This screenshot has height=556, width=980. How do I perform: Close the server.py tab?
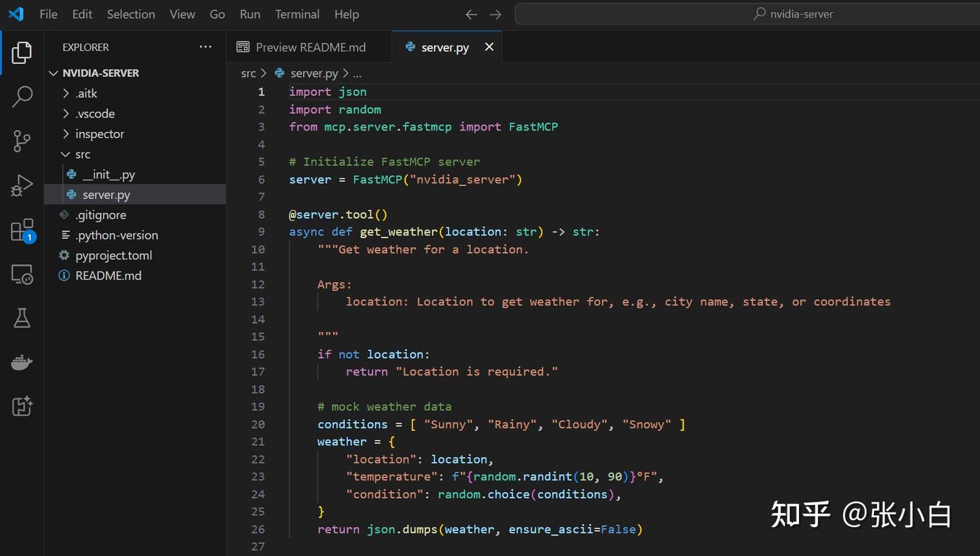[489, 47]
